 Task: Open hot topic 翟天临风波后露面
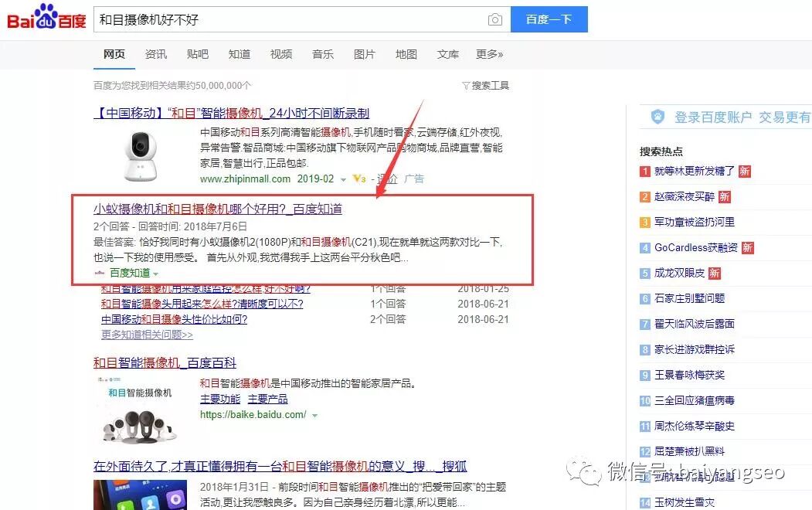pos(694,324)
